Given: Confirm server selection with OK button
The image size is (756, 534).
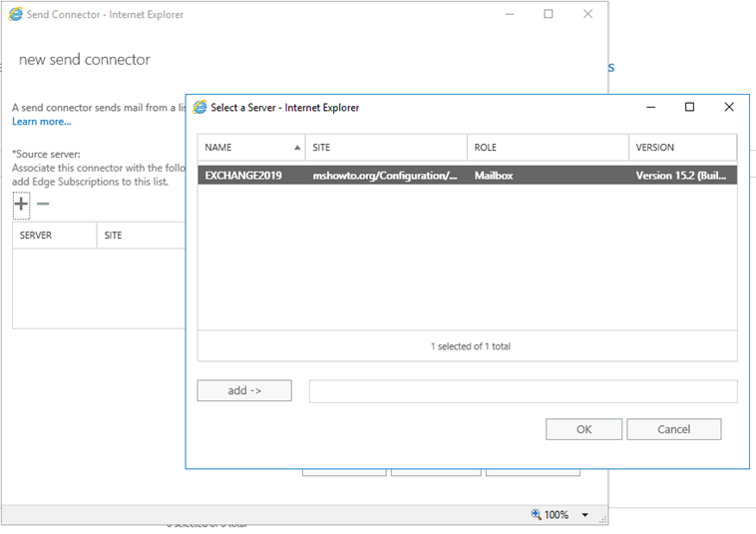Looking at the screenshot, I should (583, 429).
